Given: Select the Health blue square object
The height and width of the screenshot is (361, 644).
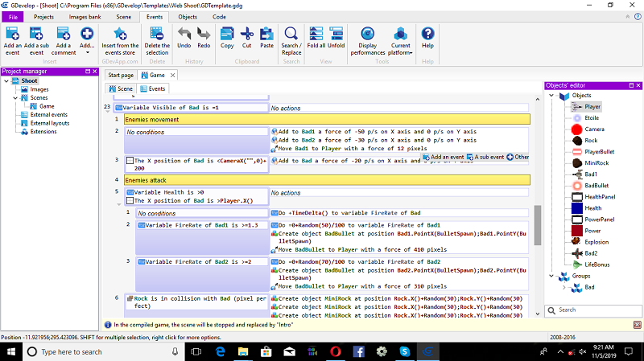Looking at the screenshot, I should (x=577, y=207).
